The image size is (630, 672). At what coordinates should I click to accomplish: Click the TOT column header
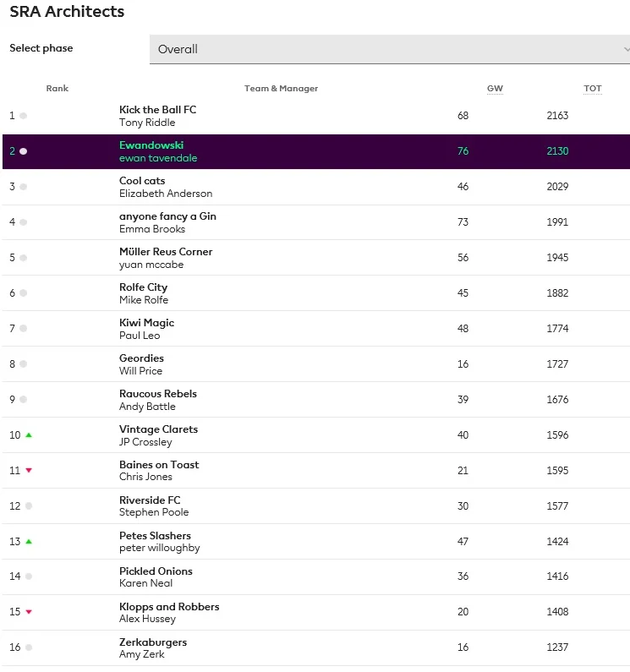(x=593, y=89)
